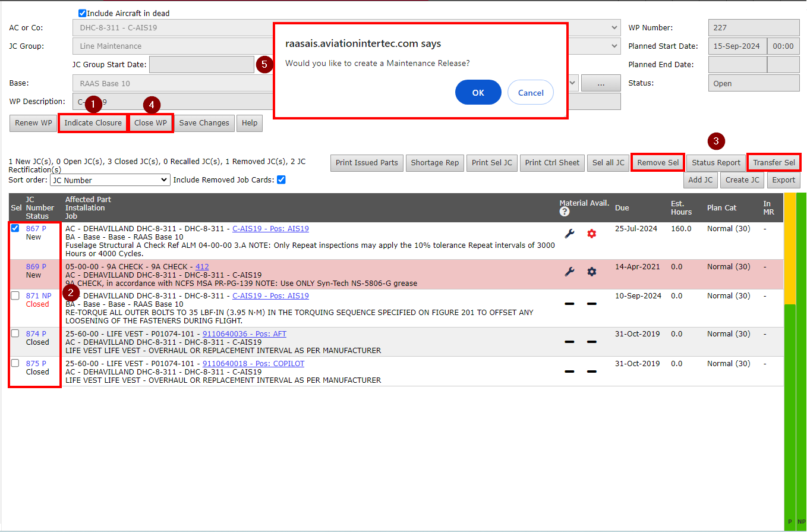Click the Material Avail. help question mark icon
The height and width of the screenshot is (532, 807).
pos(565,212)
